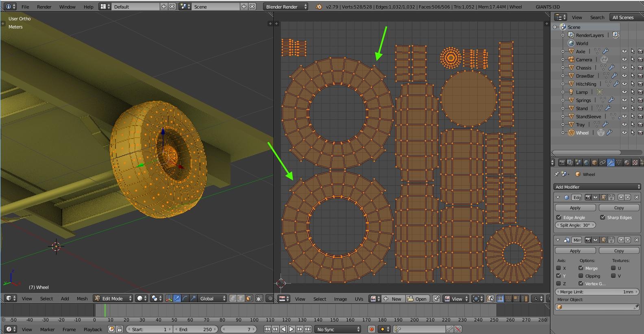Expand the Axle tree item
644x334 pixels.
click(x=563, y=52)
